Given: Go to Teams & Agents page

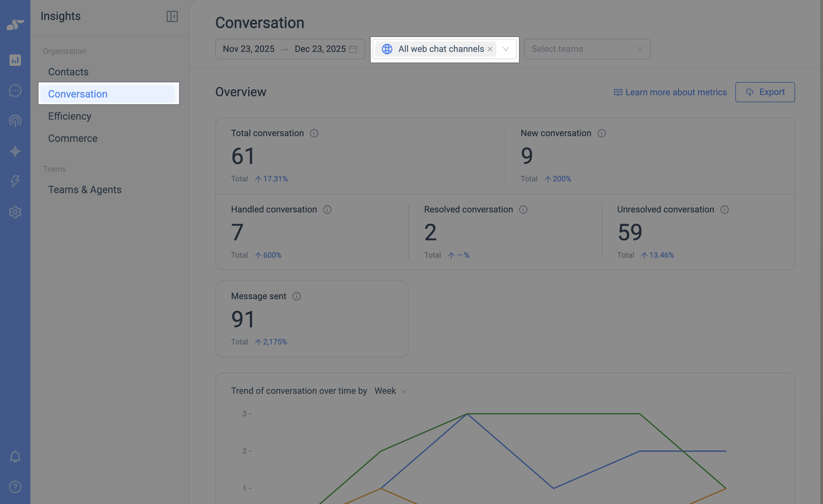Looking at the screenshot, I should [x=85, y=190].
